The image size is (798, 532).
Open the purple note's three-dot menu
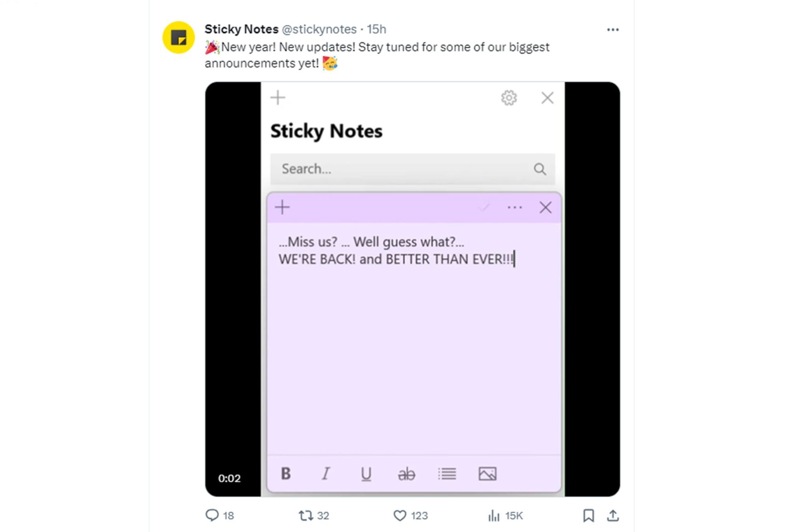click(x=515, y=207)
